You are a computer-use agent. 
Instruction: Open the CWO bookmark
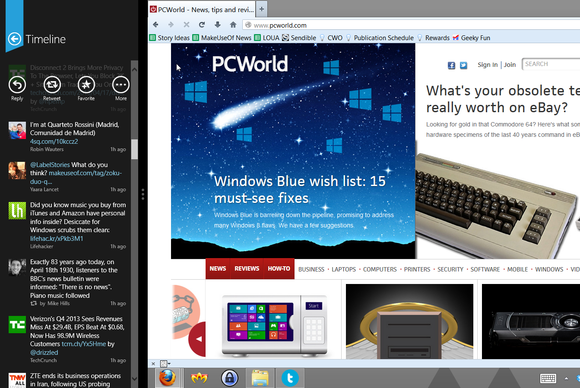331,38
